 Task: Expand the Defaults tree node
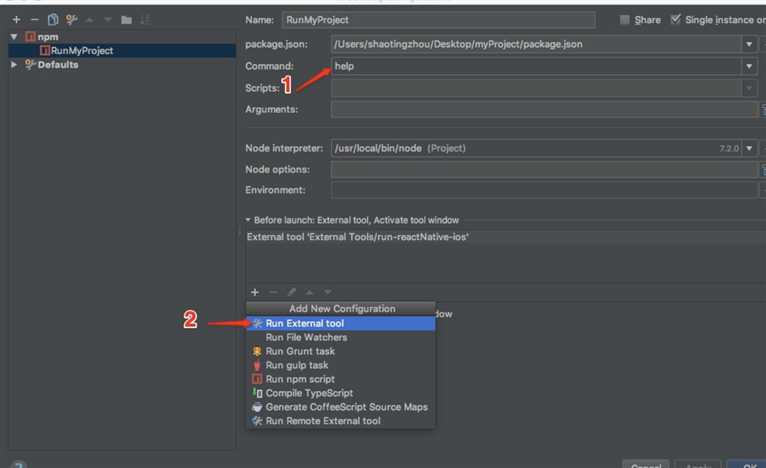(14, 65)
